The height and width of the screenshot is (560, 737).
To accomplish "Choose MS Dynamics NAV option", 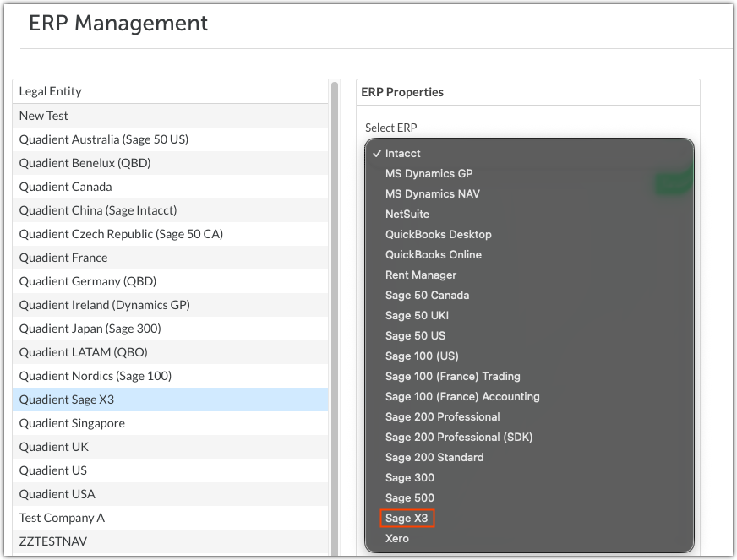I will click(x=529, y=193).
